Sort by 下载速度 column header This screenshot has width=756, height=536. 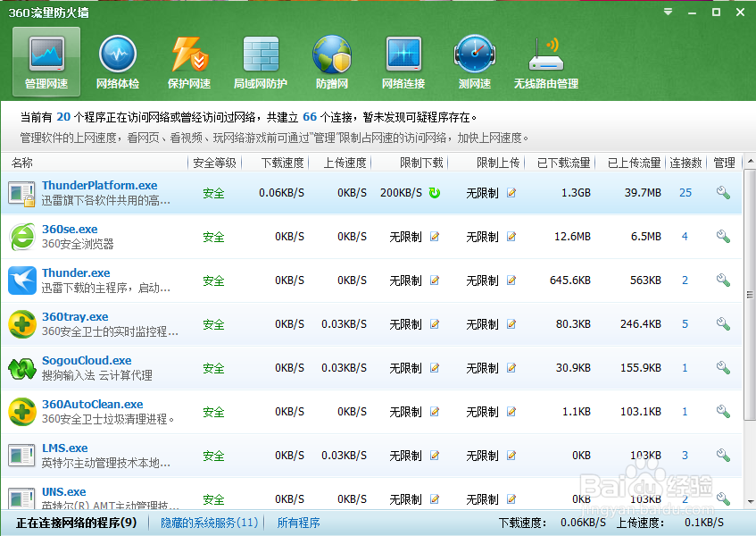click(x=283, y=163)
